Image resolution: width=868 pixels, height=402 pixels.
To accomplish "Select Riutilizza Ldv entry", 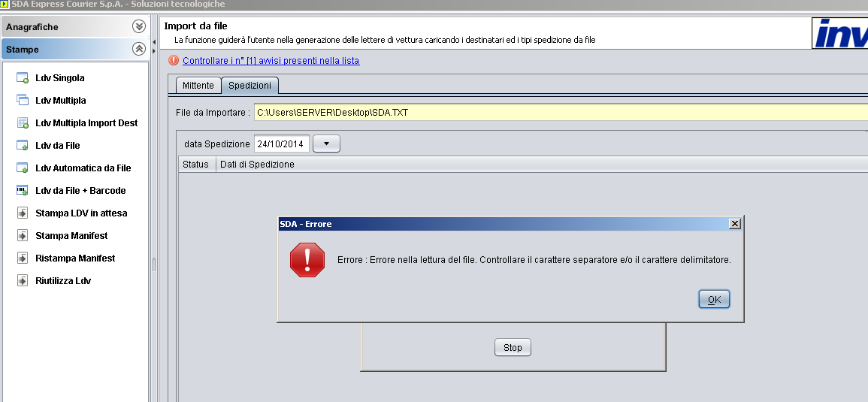I will point(63,281).
